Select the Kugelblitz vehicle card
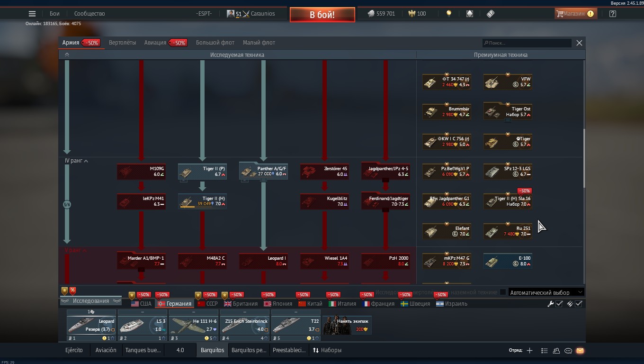Screen dimensions: 644x364 324,201
